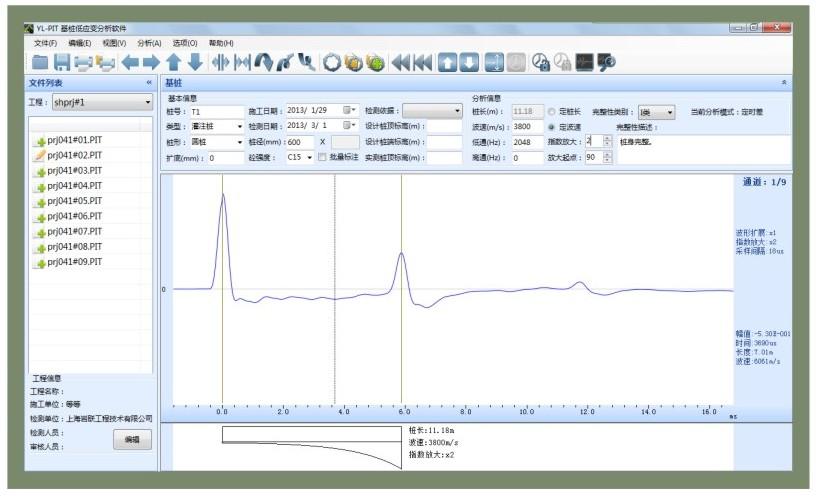
Task: Click the first printer toolbar icon
Action: [x=84, y=63]
